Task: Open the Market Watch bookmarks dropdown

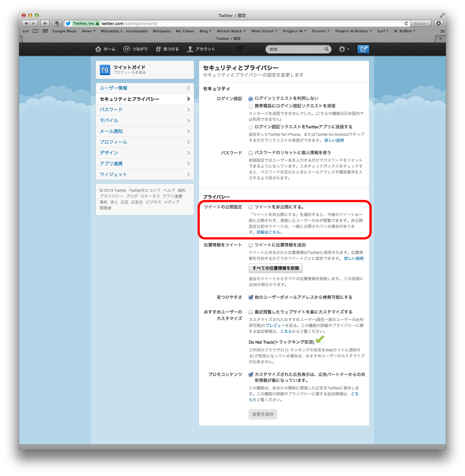Action: (x=231, y=31)
